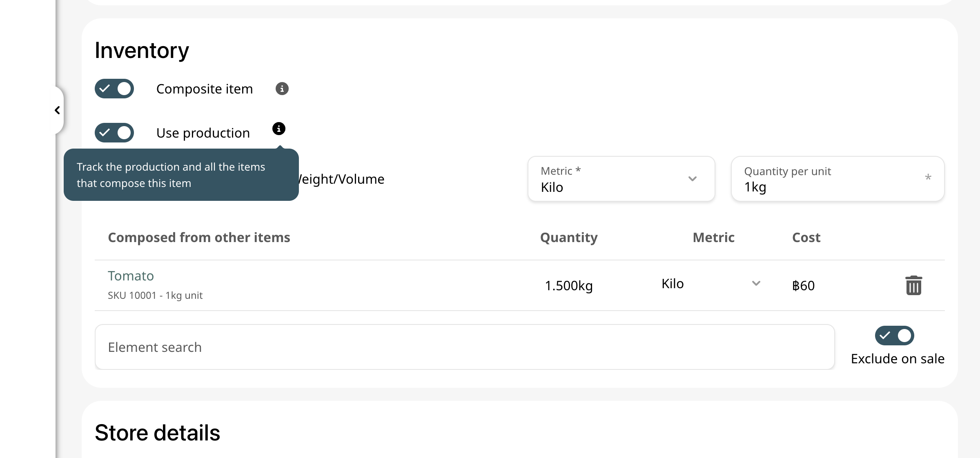Collapse the sidebar with the arrow handle
980x458 pixels.
pos(58,110)
